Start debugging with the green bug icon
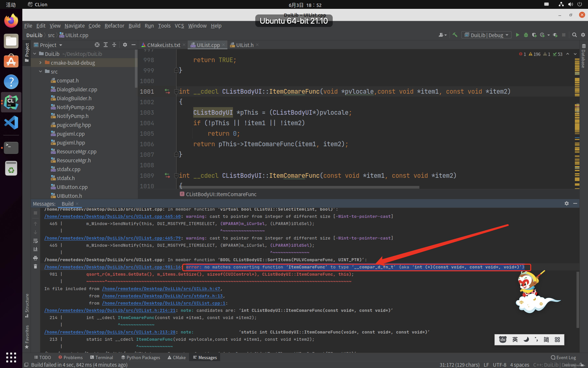The width and height of the screenshot is (588, 368). point(526,35)
